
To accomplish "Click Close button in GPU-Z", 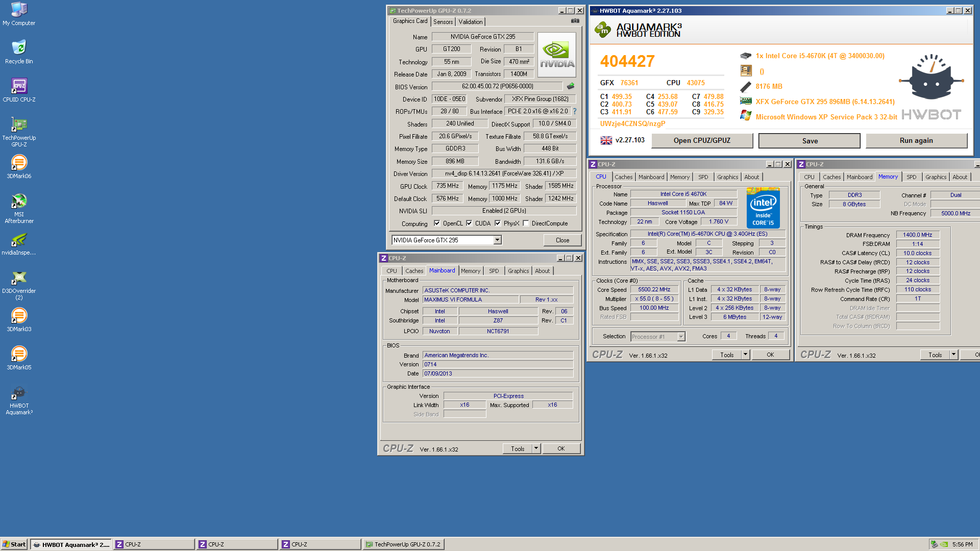I will pos(562,240).
